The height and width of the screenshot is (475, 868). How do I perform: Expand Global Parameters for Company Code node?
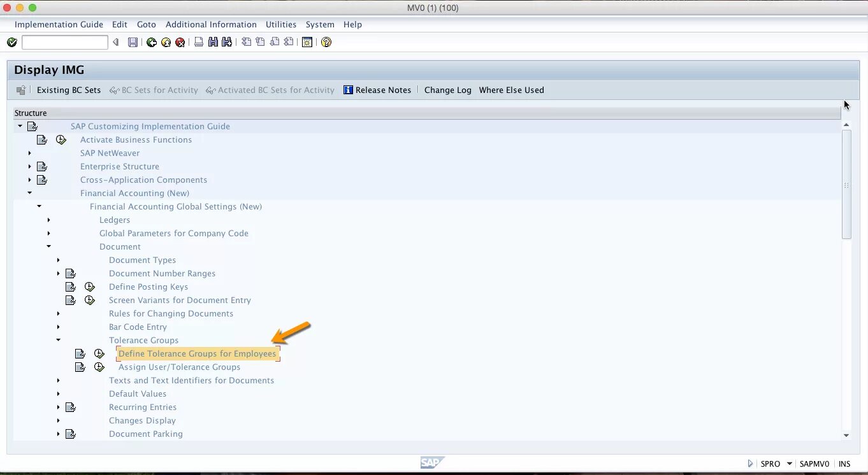pyautogui.click(x=48, y=234)
